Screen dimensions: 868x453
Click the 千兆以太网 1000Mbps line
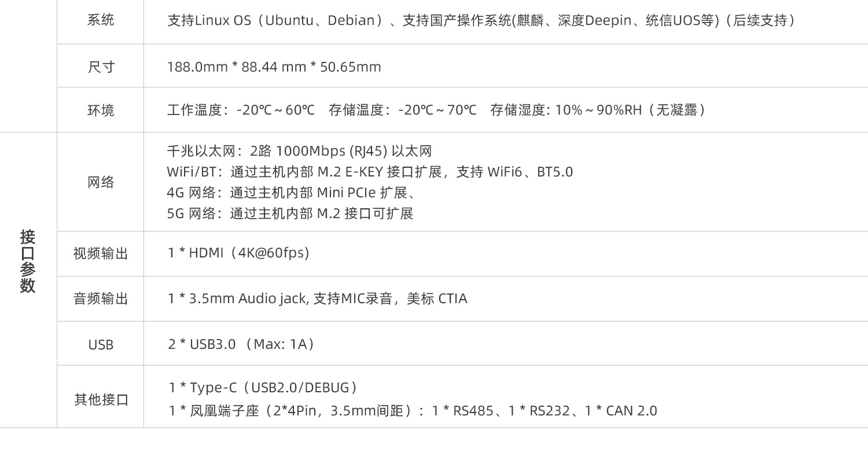pos(300,151)
